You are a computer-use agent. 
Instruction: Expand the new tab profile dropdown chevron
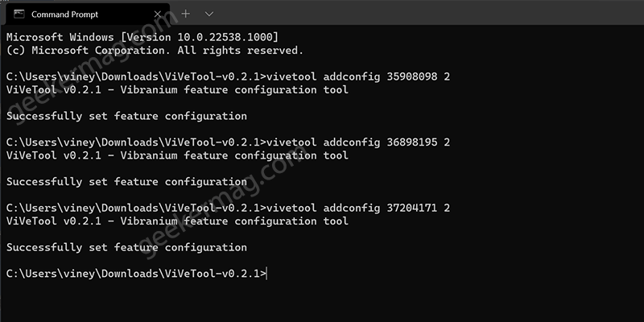[x=209, y=14]
